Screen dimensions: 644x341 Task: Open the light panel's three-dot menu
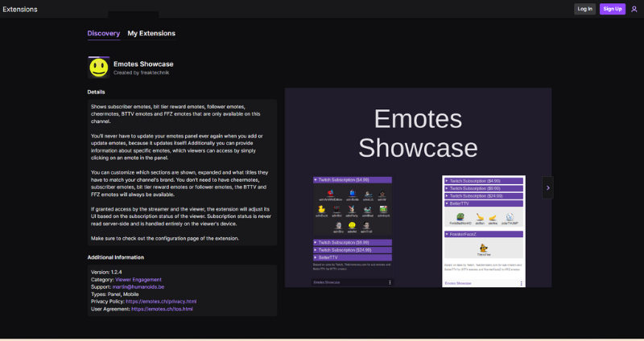point(521,282)
